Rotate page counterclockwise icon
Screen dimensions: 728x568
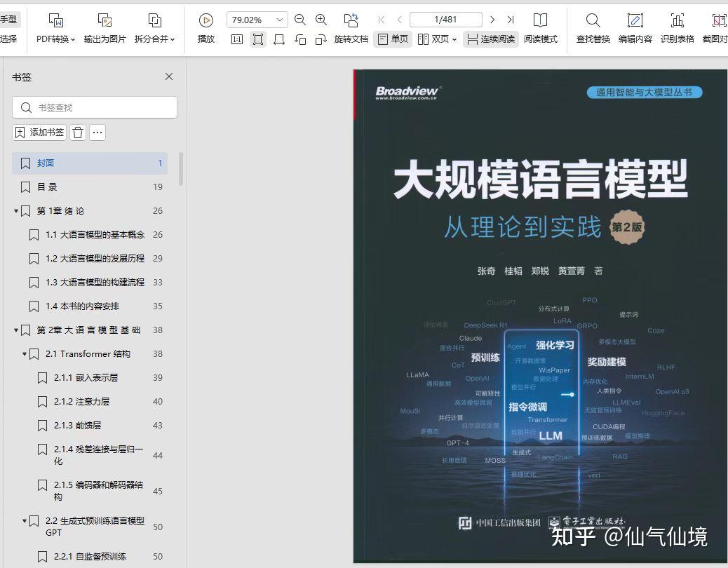click(300, 39)
